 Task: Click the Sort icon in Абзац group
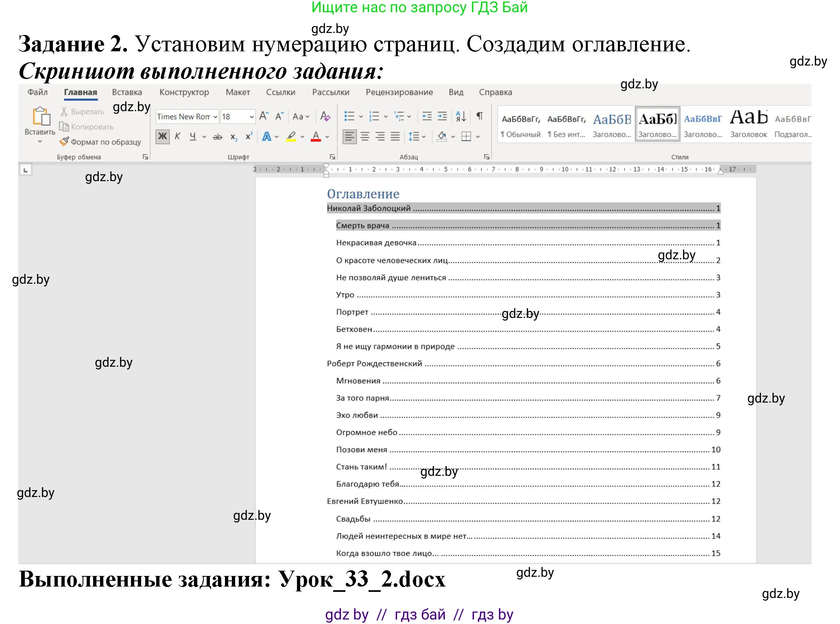pos(461,117)
